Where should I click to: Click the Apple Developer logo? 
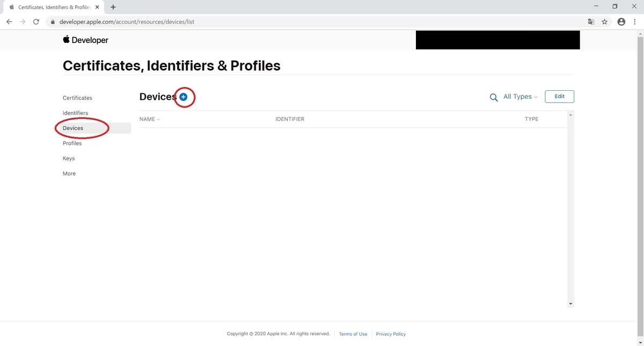click(86, 40)
